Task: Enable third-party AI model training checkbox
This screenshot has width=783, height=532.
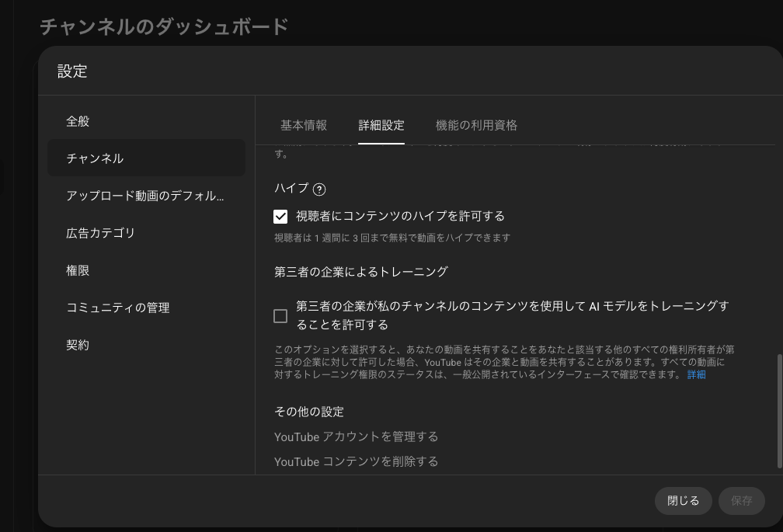Action: click(x=280, y=316)
